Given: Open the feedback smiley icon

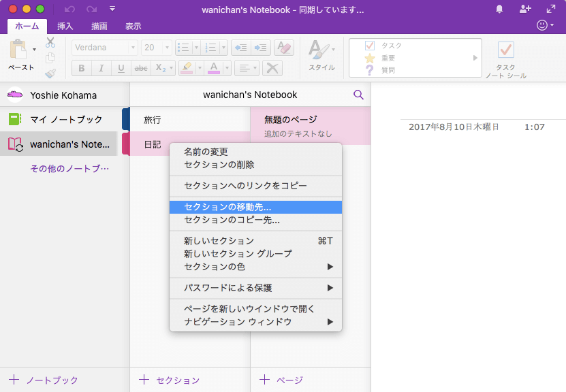Looking at the screenshot, I should pos(541,25).
